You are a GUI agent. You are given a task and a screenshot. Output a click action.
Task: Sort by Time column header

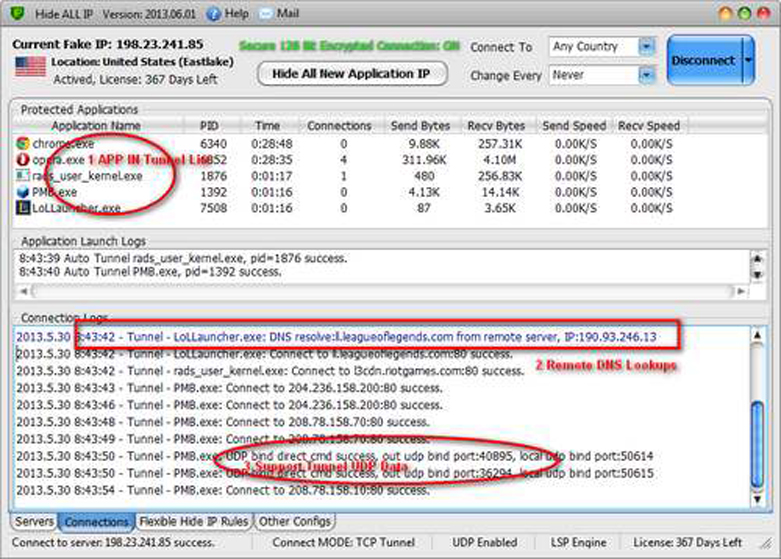268,126
